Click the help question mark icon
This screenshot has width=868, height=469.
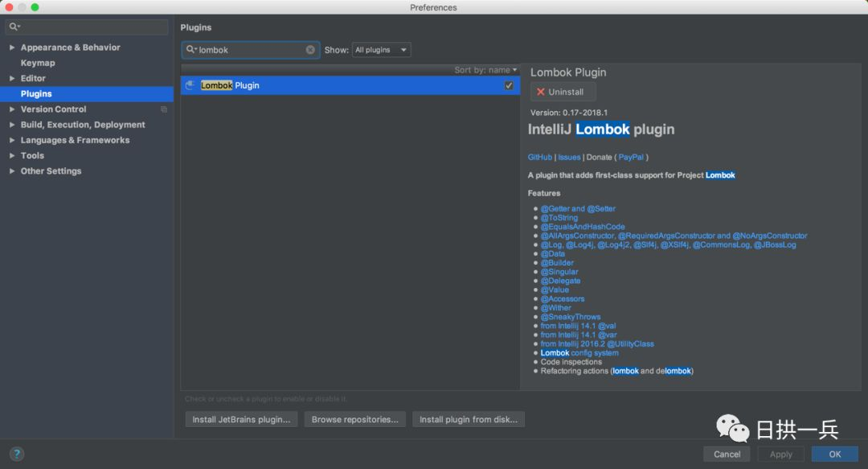[17, 454]
